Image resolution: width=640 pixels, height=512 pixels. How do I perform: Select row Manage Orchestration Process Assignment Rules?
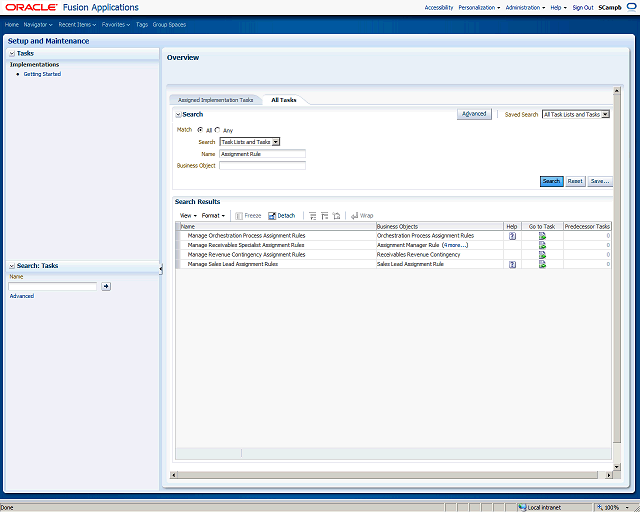[393, 236]
